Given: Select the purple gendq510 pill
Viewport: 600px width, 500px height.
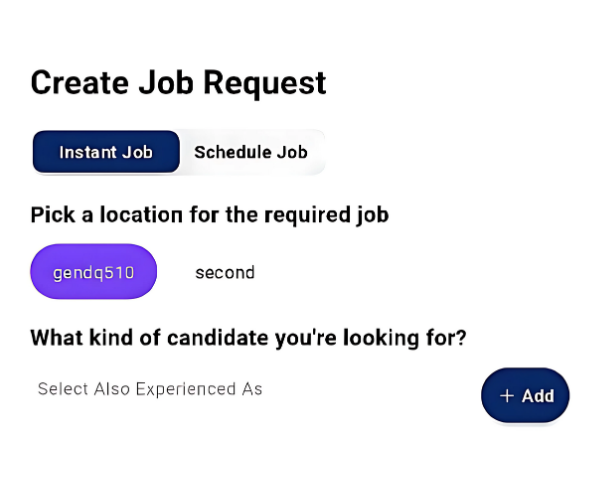Looking at the screenshot, I should pos(94,271).
